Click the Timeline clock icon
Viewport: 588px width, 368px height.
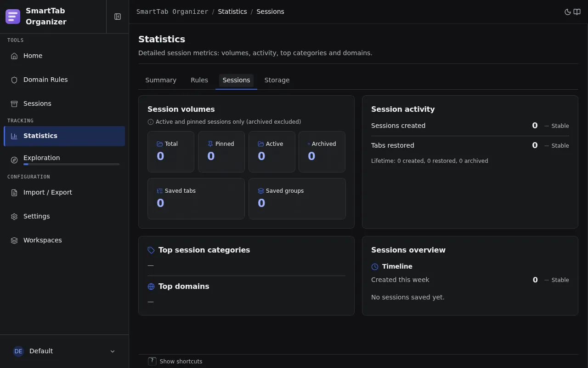375,267
